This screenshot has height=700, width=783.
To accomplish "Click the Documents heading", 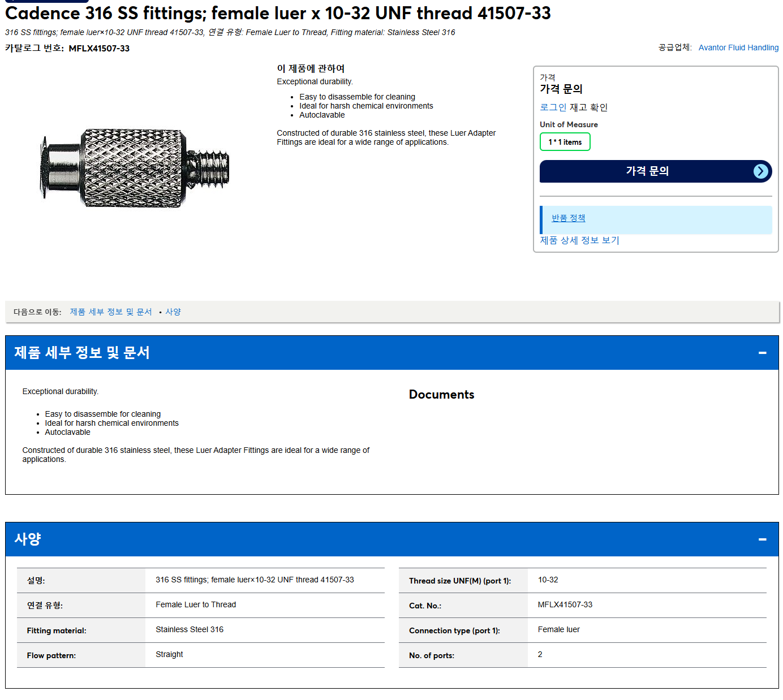I will point(441,395).
